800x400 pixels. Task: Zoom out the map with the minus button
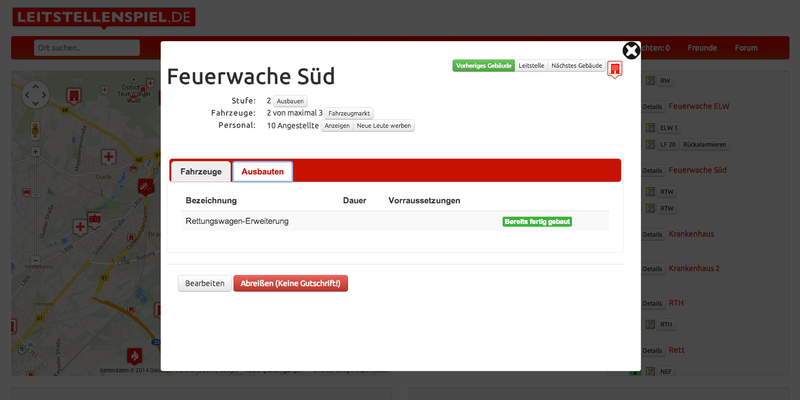coord(35,260)
